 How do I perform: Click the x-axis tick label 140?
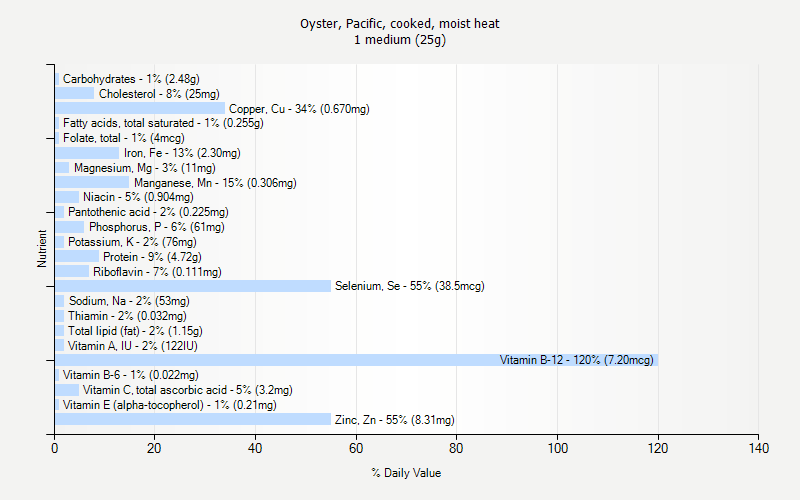coord(759,448)
